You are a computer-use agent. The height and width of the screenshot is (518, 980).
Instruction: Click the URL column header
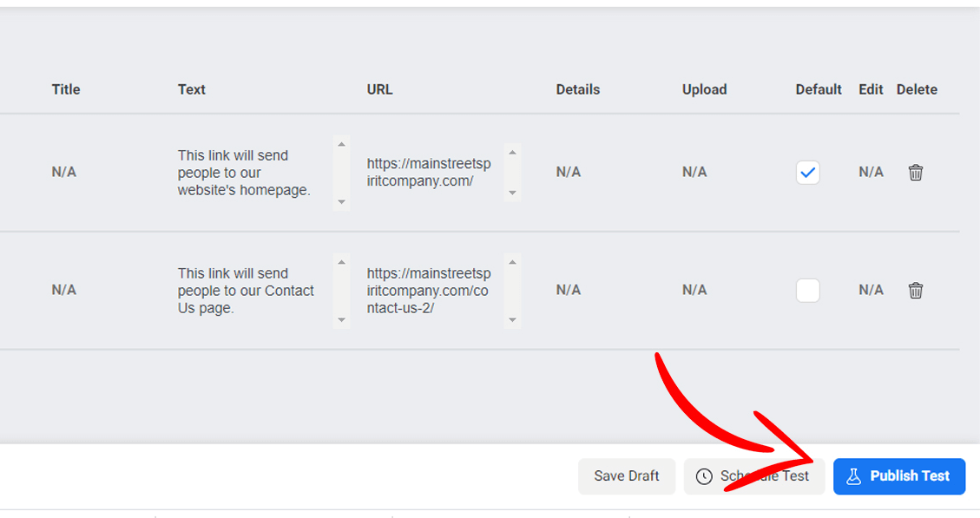379,89
